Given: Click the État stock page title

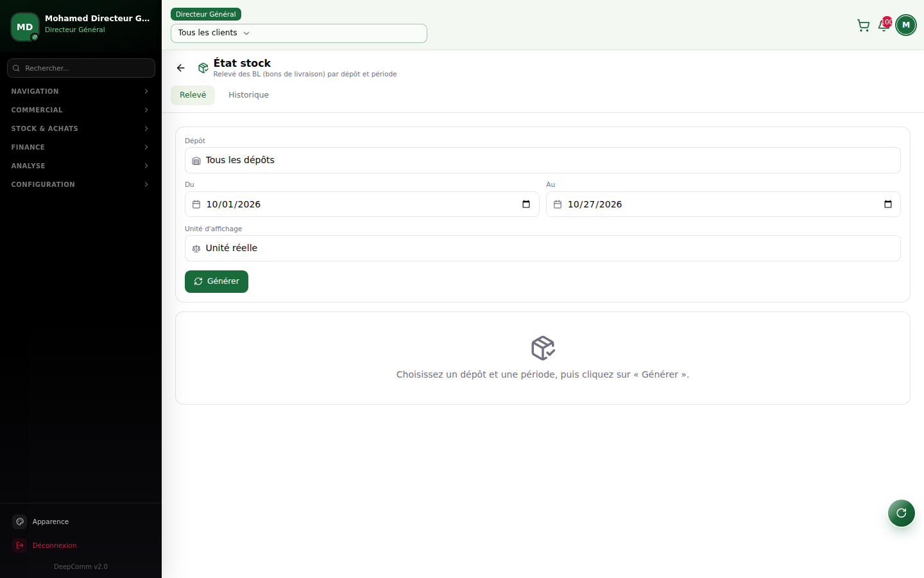Looking at the screenshot, I should 242,63.
